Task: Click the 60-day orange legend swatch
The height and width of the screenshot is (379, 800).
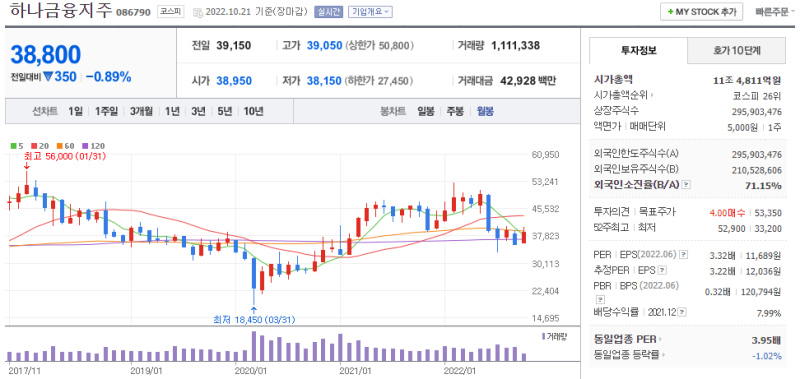Action: 59,146
